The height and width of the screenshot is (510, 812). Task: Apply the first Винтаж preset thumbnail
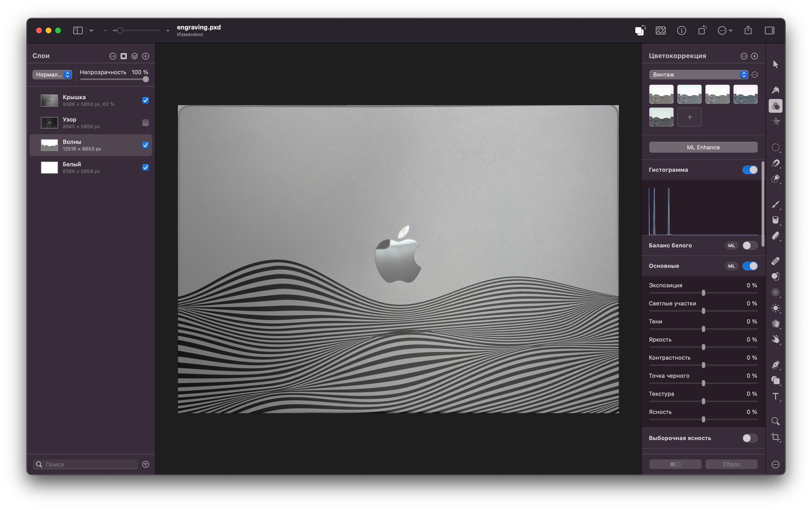pyautogui.click(x=661, y=94)
